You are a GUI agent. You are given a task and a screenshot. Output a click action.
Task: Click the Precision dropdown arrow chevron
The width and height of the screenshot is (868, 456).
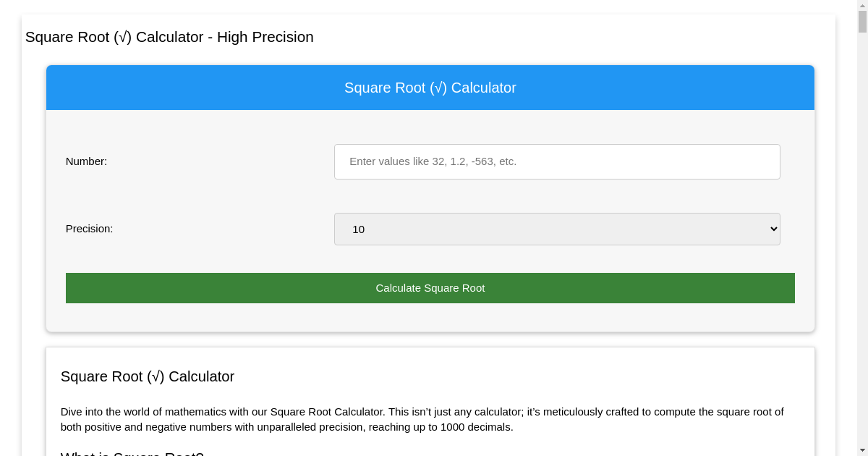tap(773, 229)
